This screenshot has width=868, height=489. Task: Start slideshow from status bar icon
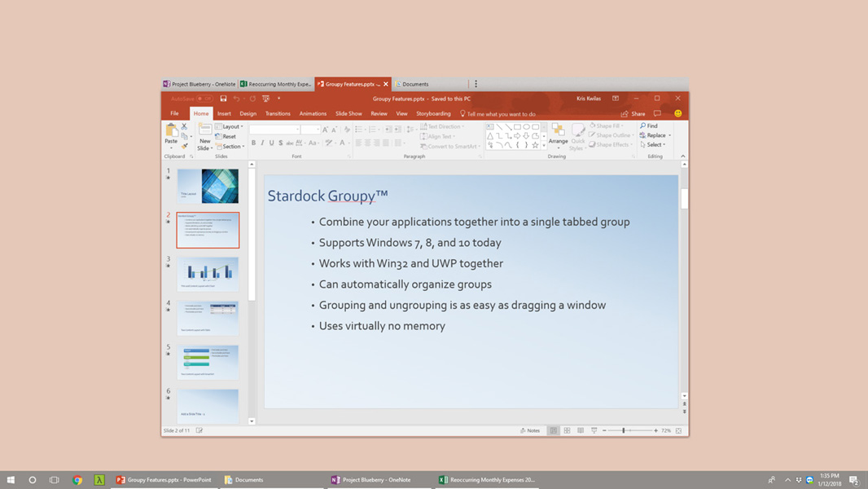pos(594,430)
